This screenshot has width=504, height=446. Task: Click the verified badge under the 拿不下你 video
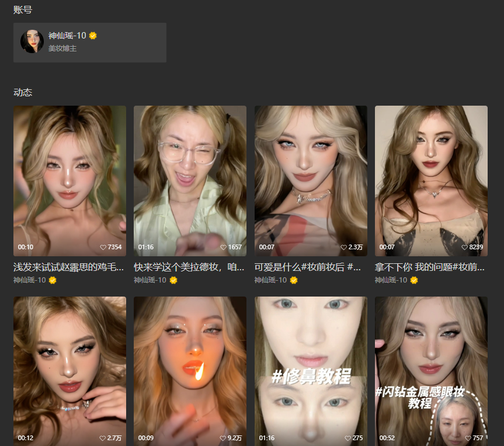point(414,280)
